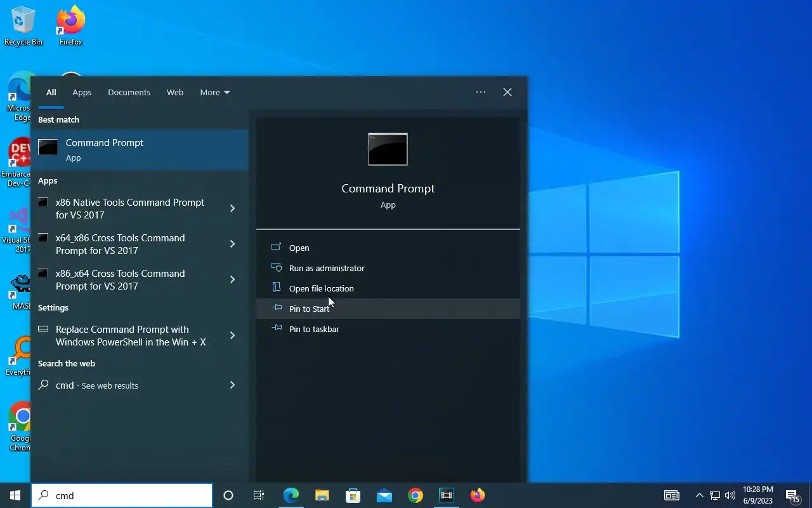Switch to the Web search tab
The height and width of the screenshot is (508, 812).
pos(175,92)
